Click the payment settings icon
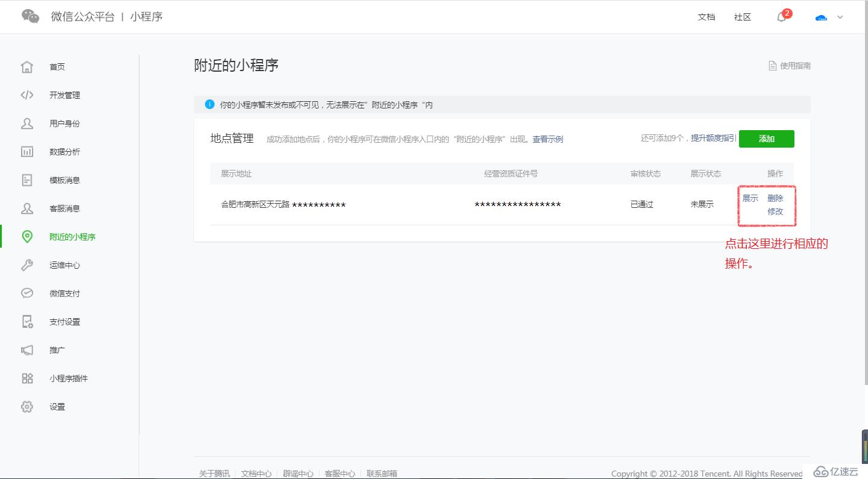The height and width of the screenshot is (479, 868). coord(27,322)
